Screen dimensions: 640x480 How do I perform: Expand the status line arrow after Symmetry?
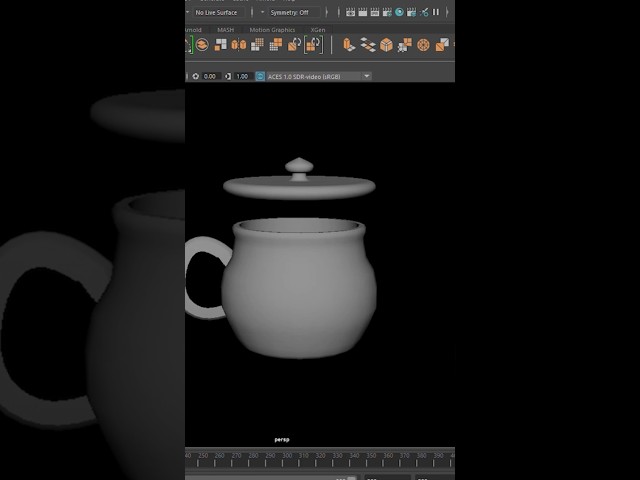327,13
